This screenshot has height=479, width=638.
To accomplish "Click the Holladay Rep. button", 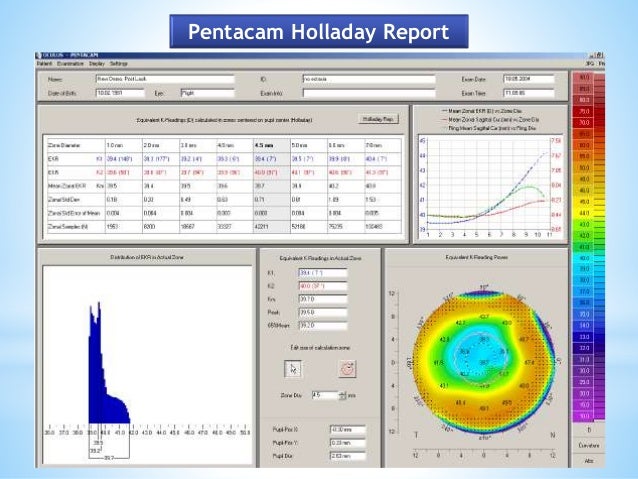I will (x=378, y=119).
